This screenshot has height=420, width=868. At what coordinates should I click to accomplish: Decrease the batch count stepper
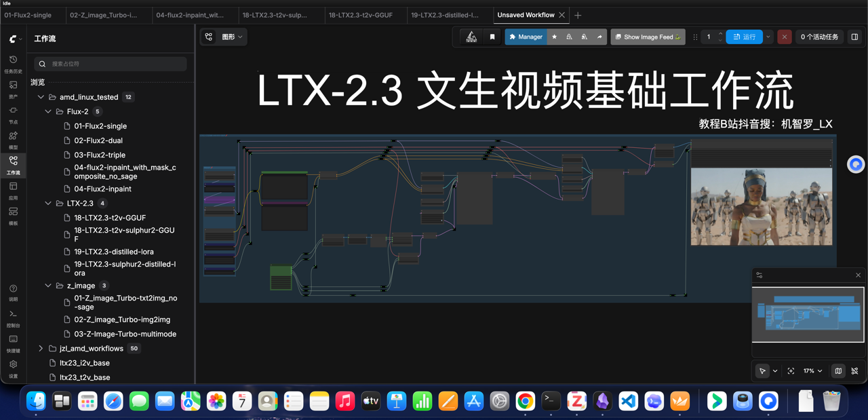[720, 40]
